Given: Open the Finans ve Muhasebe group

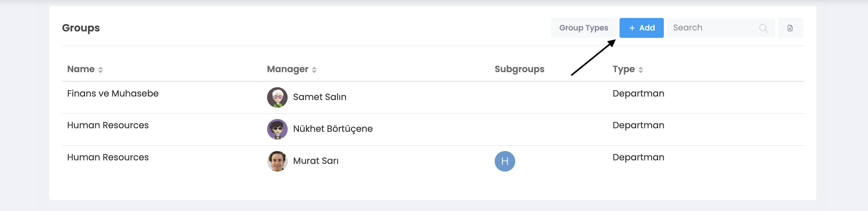Looking at the screenshot, I should pyautogui.click(x=113, y=94).
